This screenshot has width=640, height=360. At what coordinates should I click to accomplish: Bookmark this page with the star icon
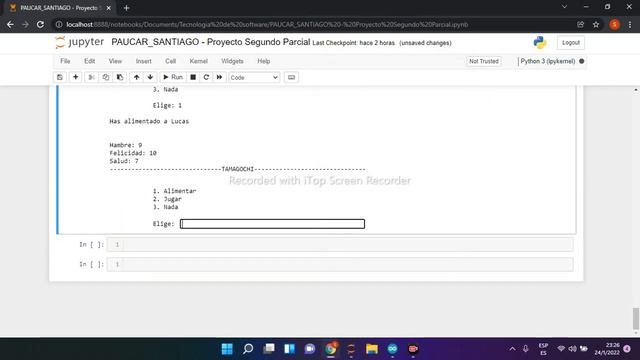tap(596, 24)
